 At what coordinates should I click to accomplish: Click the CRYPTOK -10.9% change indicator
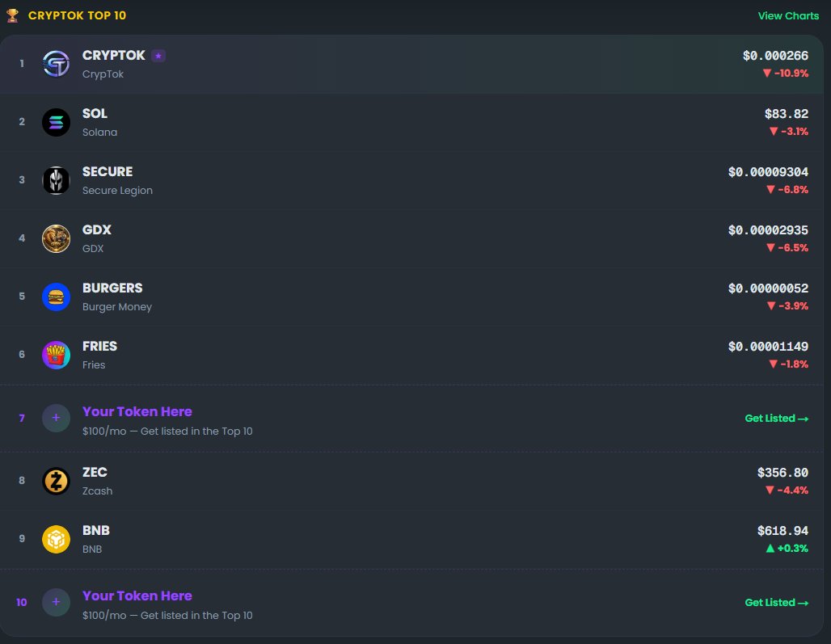pyautogui.click(x=785, y=74)
